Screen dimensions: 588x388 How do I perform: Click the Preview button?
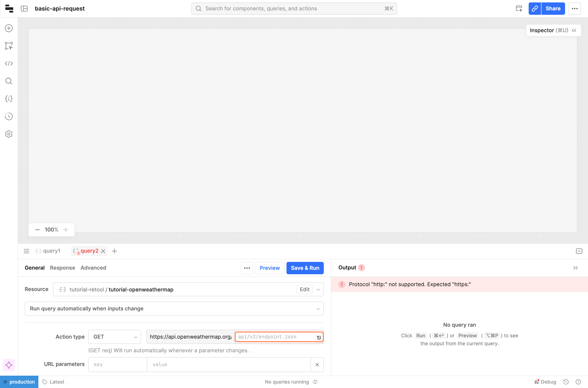point(269,268)
